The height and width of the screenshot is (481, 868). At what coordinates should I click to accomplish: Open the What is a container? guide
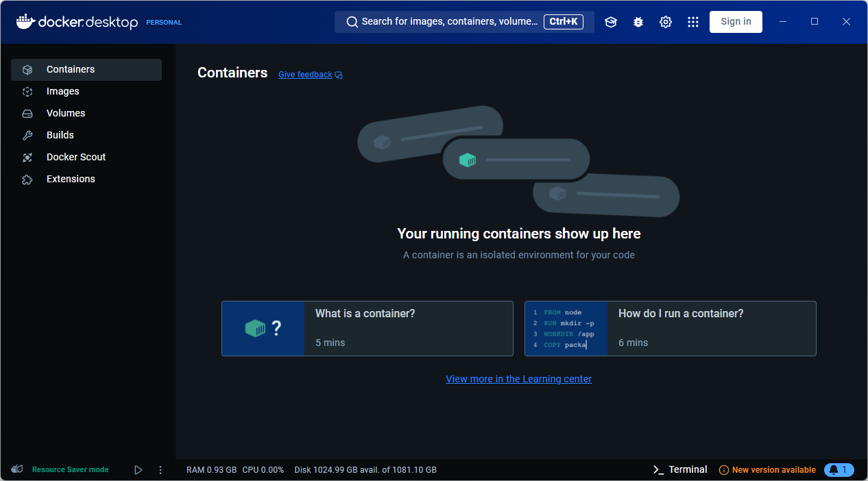pyautogui.click(x=367, y=329)
